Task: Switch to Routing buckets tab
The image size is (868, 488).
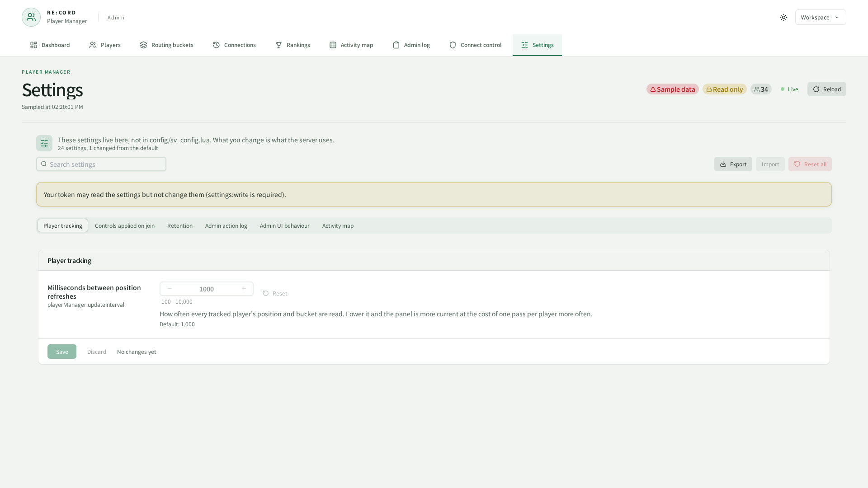Action: tap(166, 45)
